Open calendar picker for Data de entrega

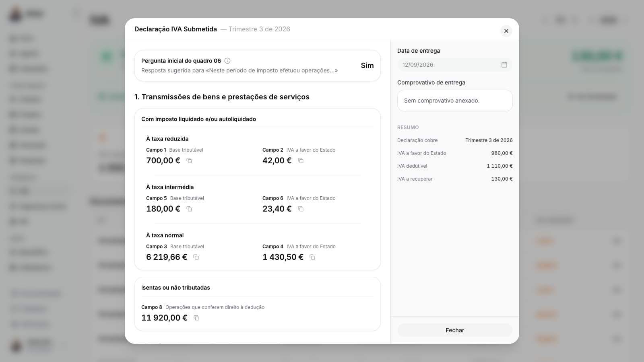[504, 65]
